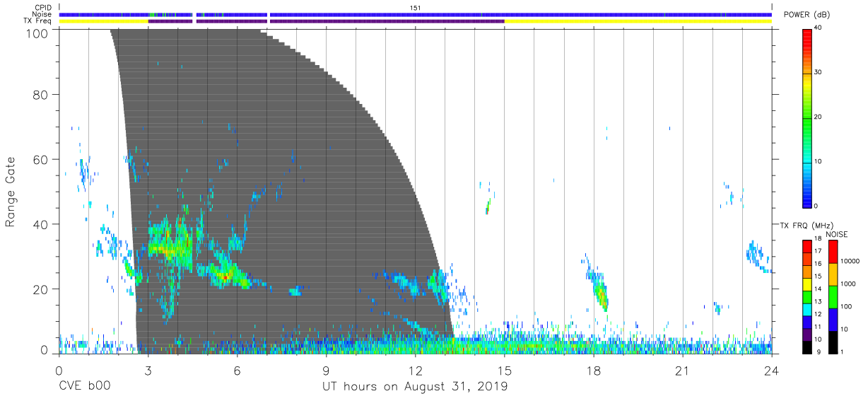Screen dimensions: 868x401
Task: Click the POWER (dB) legend title
Action: pyautogui.click(x=807, y=15)
